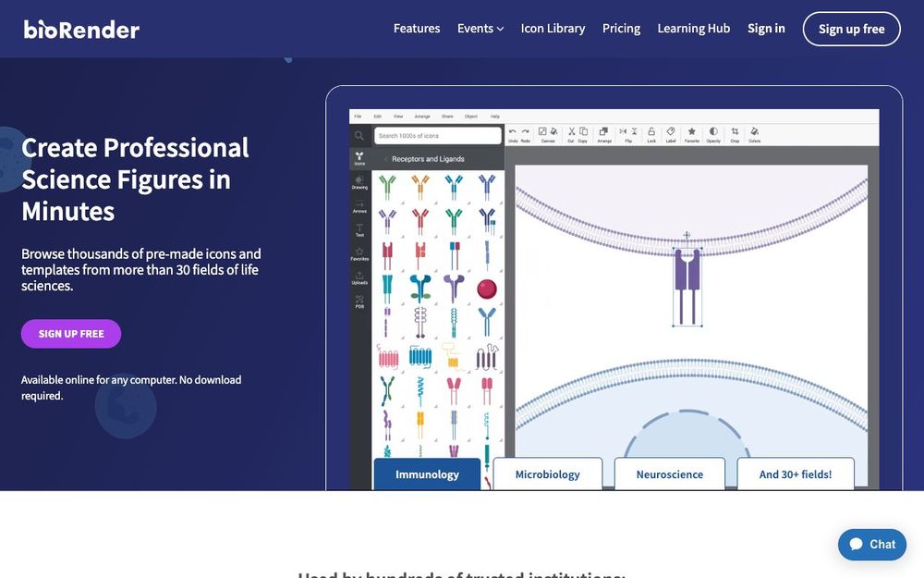Switch to the Microbiology field tab
The width and height of the screenshot is (924, 578).
coord(547,473)
